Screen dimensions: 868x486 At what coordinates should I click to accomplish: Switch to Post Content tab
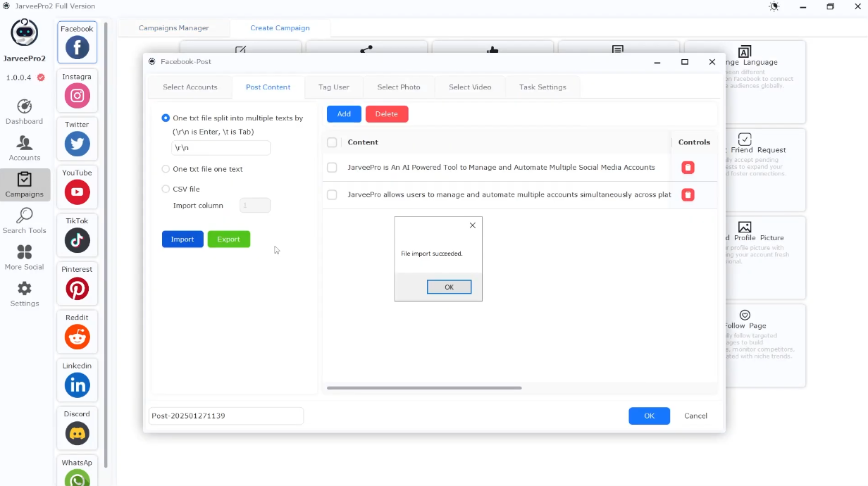[268, 87]
